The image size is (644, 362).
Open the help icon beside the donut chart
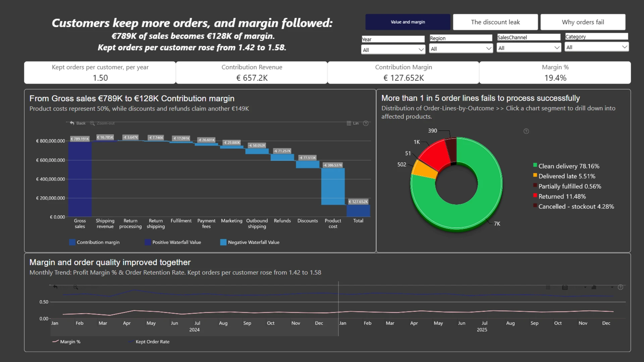coord(526,131)
